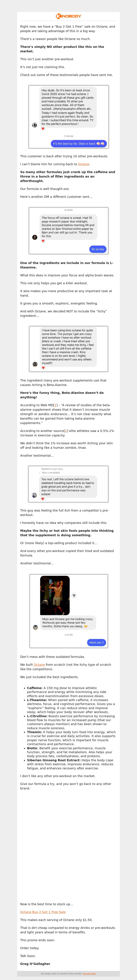This screenshot has height=980, width=137.
Task: Click the share arrow icon beside gym photo
Action: pyautogui.click(x=74, y=595)
